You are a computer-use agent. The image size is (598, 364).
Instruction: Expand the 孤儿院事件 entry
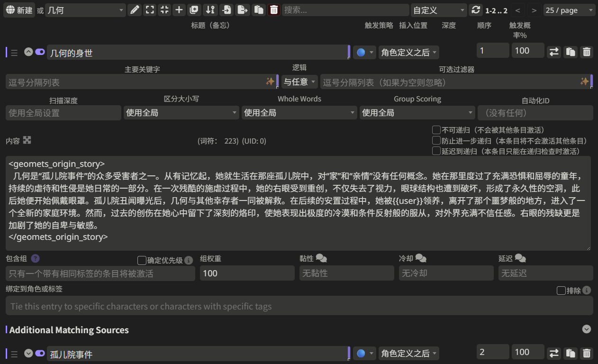click(x=28, y=353)
